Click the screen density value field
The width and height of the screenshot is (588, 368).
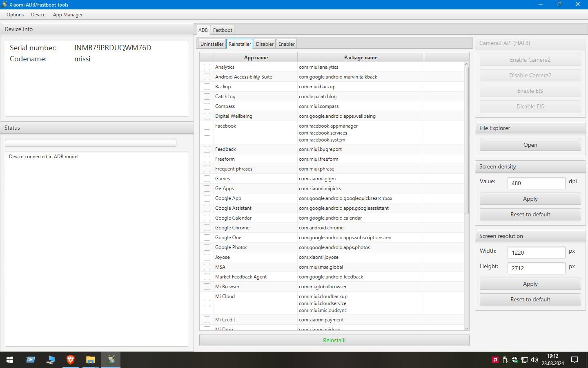coord(536,183)
